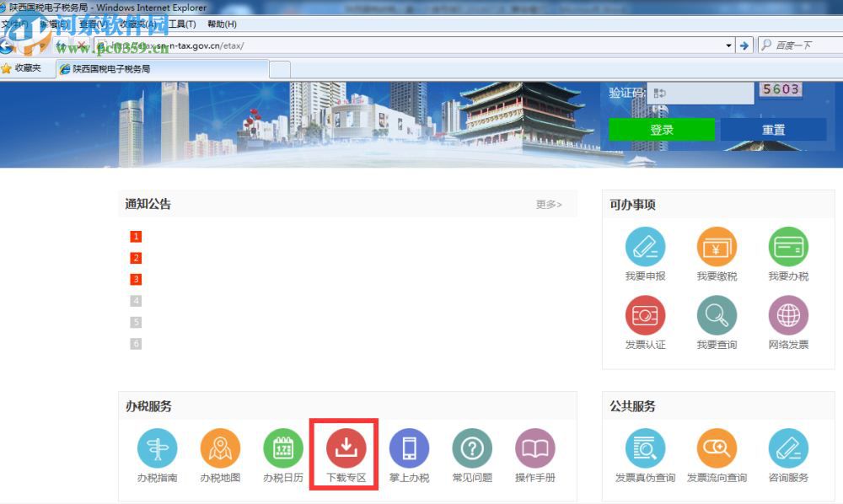The image size is (843, 504).
Task: Open the 更多 notices link
Action: (547, 203)
